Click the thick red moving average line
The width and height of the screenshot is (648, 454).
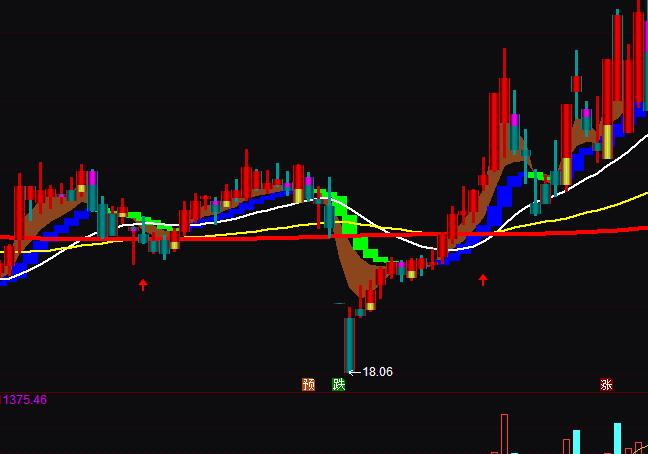pyautogui.click(x=250, y=237)
